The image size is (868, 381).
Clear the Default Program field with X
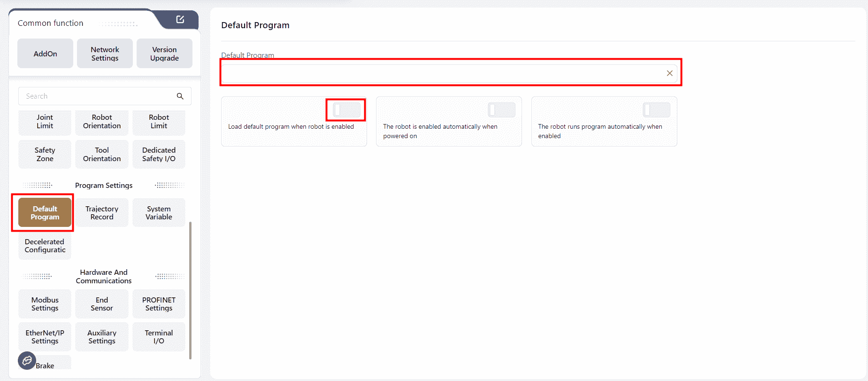point(669,73)
